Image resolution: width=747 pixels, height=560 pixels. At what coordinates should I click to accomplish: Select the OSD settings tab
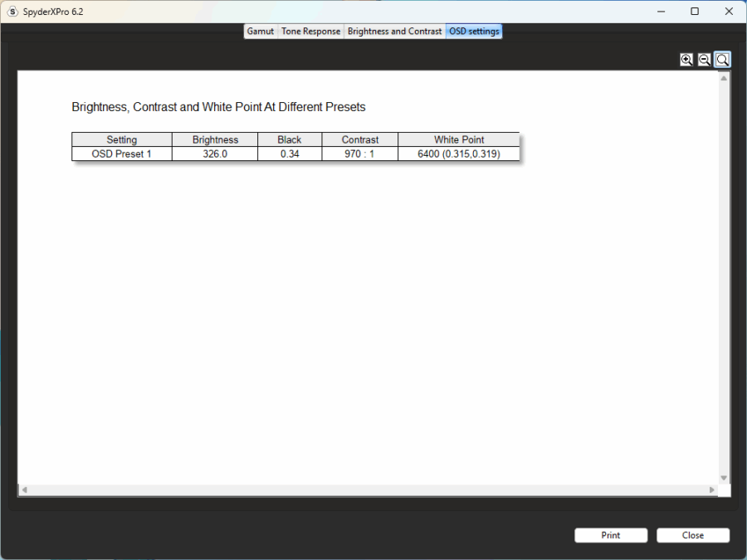click(x=474, y=32)
